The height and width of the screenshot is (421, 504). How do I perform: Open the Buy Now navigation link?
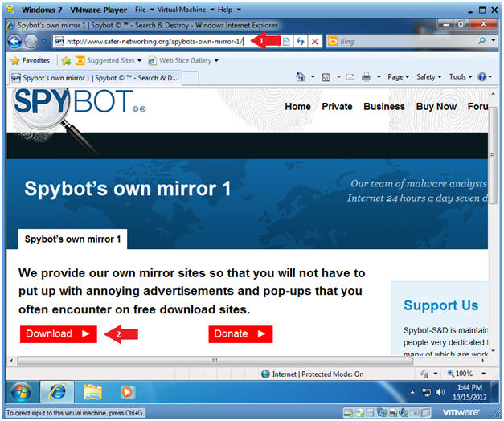click(436, 106)
